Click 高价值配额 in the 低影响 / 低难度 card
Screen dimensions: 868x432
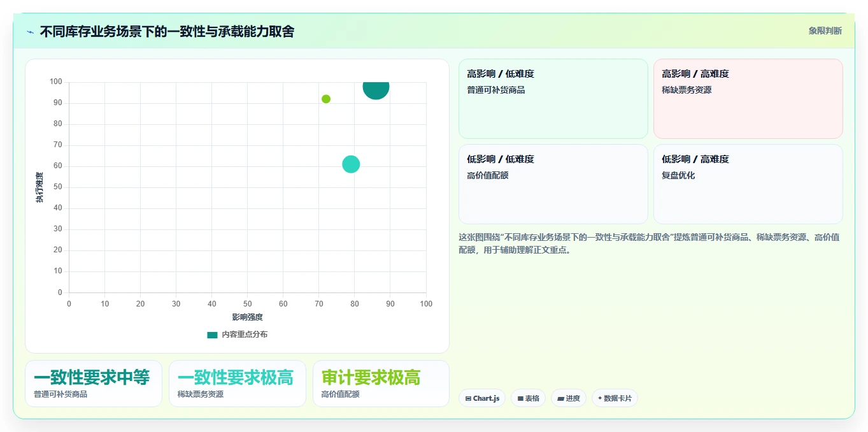[488, 175]
